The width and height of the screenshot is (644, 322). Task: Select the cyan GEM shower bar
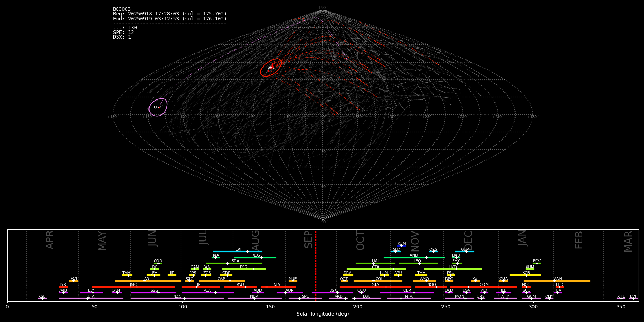tap(465, 252)
